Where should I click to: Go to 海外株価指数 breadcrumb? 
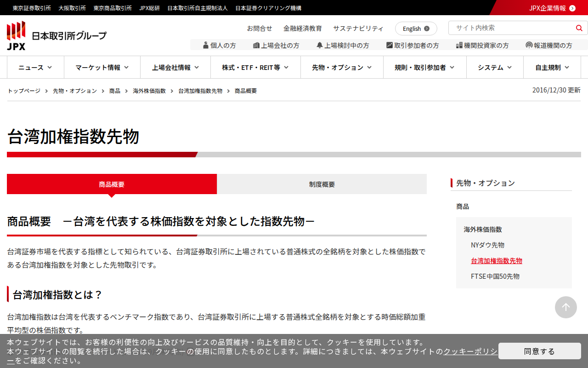149,91
